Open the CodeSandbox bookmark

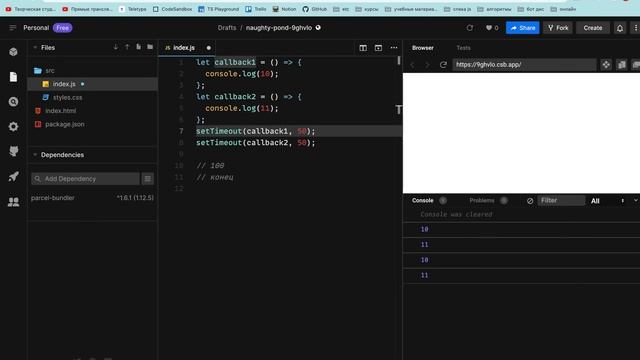pos(172,9)
